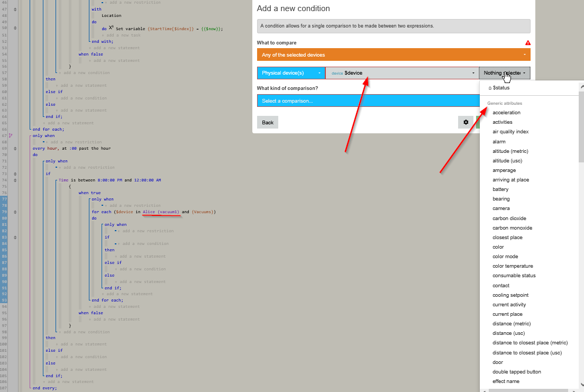Open 'Select a comparison...' dropdown
This screenshot has height=392, width=584.
pos(368,101)
